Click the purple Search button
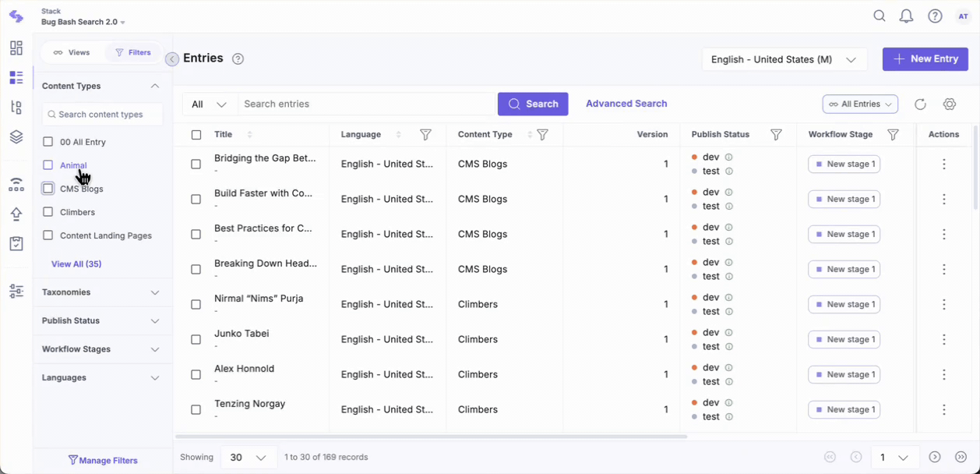The image size is (980, 474). [x=533, y=104]
